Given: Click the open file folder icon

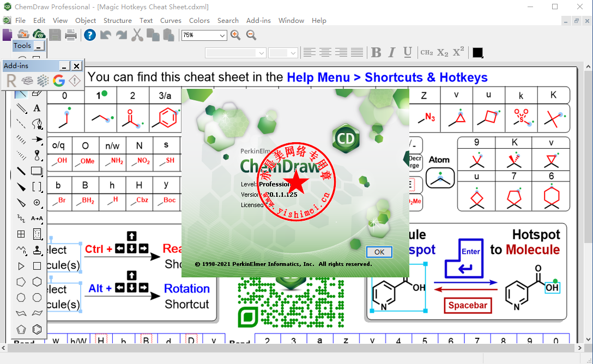Looking at the screenshot, I should click(x=23, y=35).
